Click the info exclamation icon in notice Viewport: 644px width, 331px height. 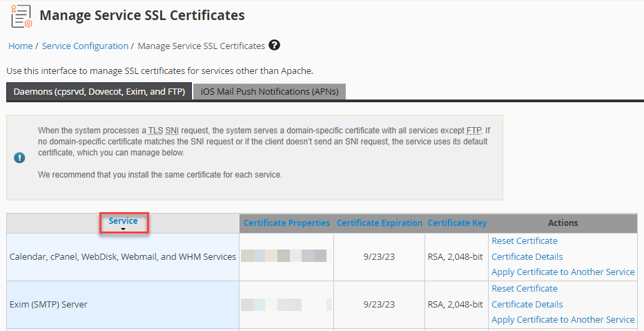tap(19, 158)
